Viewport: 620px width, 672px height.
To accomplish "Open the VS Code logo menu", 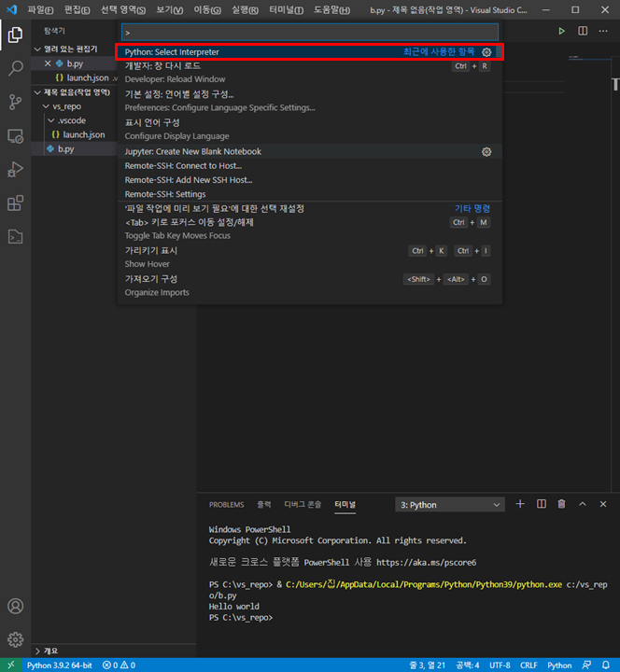I will [x=11, y=9].
